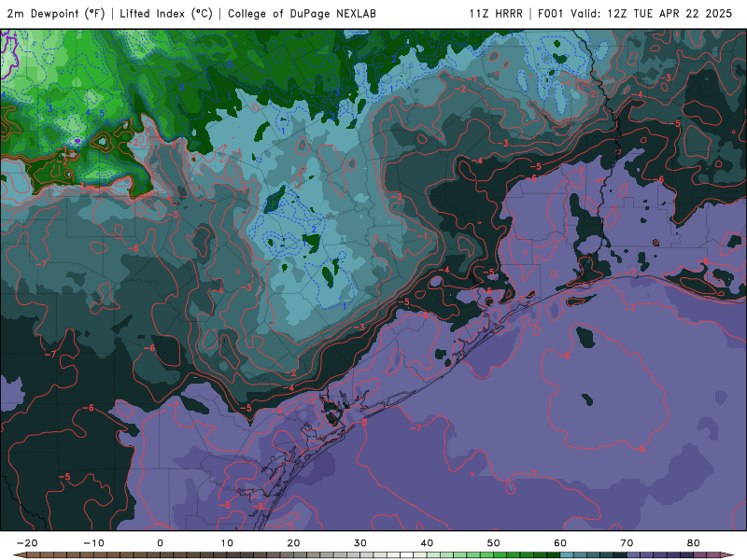747x560 pixels.
Task: Click the right arrow end of the color bar
Action: tap(726, 555)
